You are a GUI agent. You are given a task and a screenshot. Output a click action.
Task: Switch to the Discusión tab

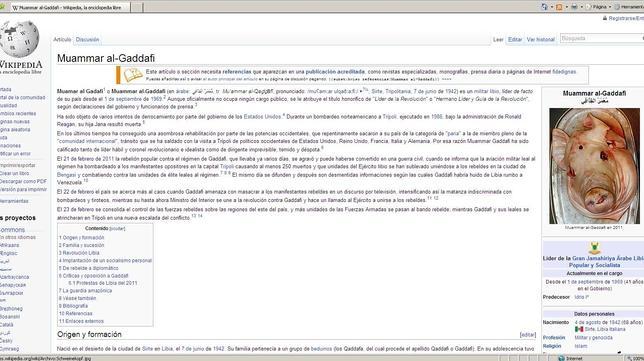pos(87,39)
